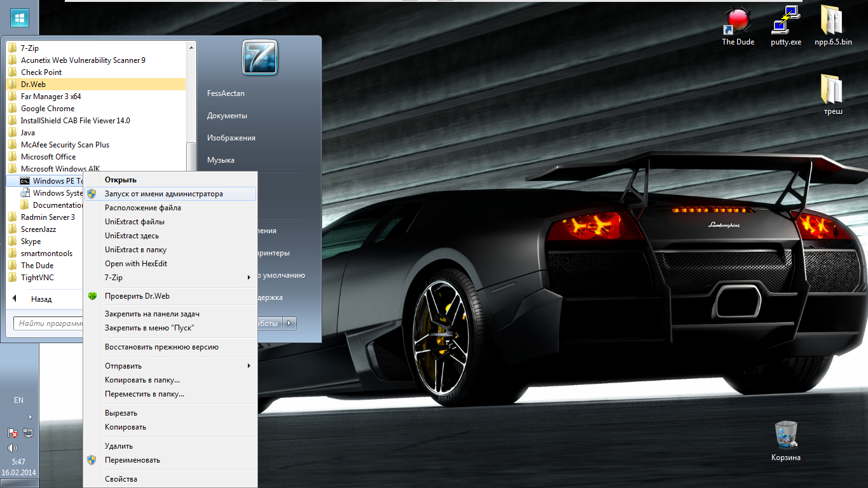Select UniExtract файлы menu entry
The image size is (868, 488).
170,222
